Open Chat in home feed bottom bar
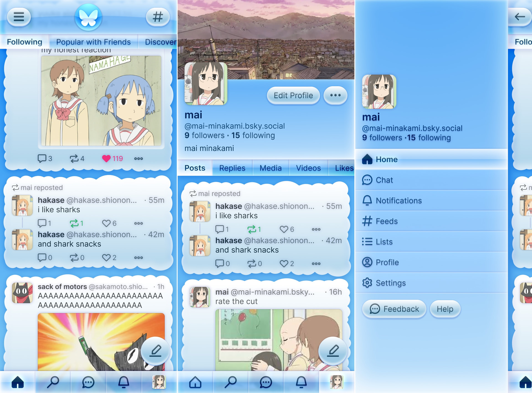This screenshot has width=532, height=393. [88, 382]
